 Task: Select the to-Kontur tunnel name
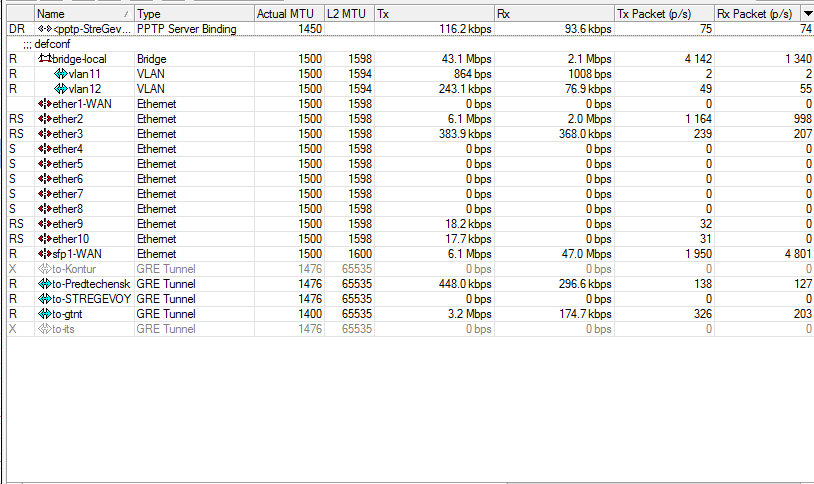pos(74,270)
